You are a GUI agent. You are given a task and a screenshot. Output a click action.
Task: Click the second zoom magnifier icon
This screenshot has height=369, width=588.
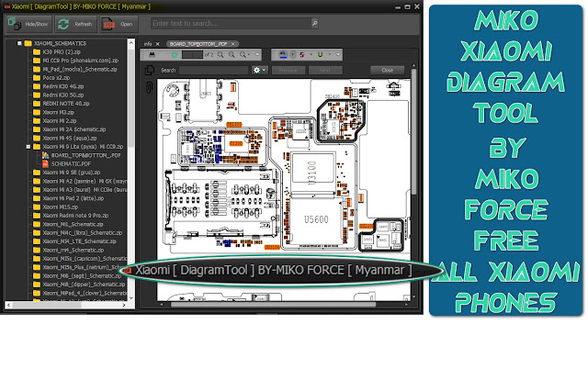point(232,55)
